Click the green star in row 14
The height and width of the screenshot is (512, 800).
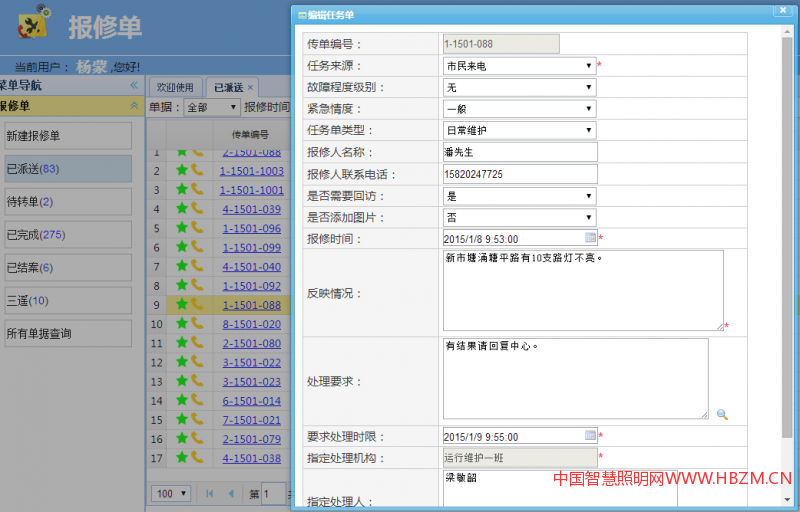182,400
